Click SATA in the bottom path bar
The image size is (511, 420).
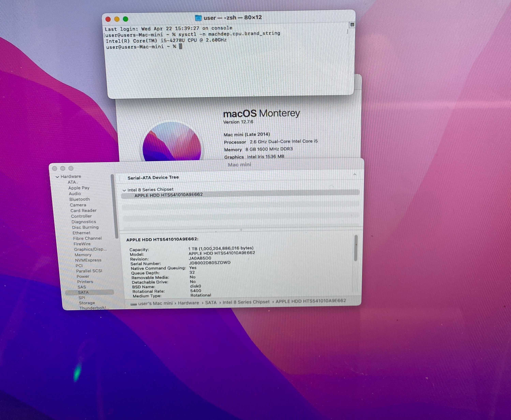click(211, 302)
